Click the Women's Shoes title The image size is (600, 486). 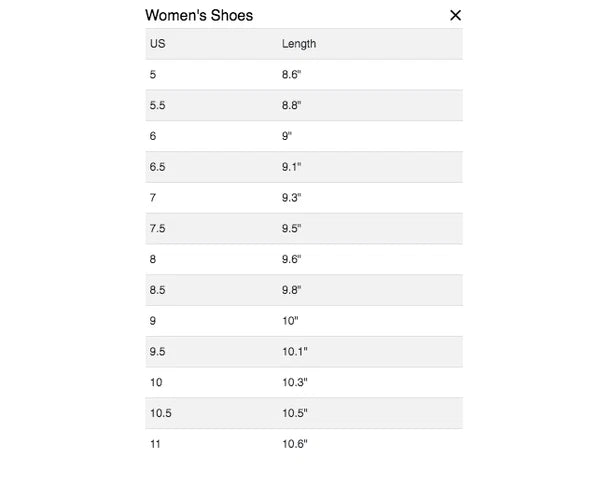[x=199, y=15]
